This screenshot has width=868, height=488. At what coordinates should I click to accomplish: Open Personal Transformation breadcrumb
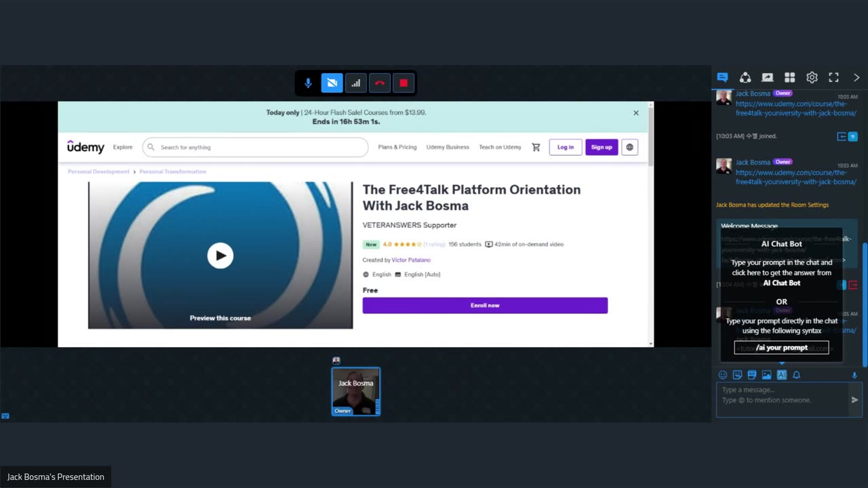(173, 171)
